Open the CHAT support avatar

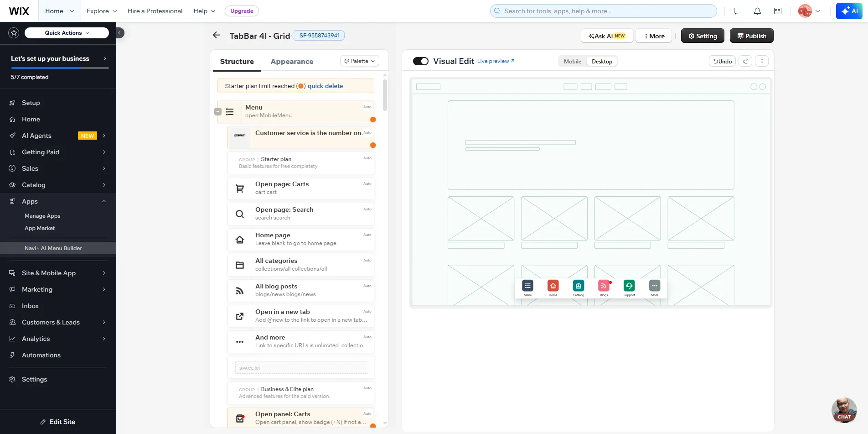(x=844, y=410)
